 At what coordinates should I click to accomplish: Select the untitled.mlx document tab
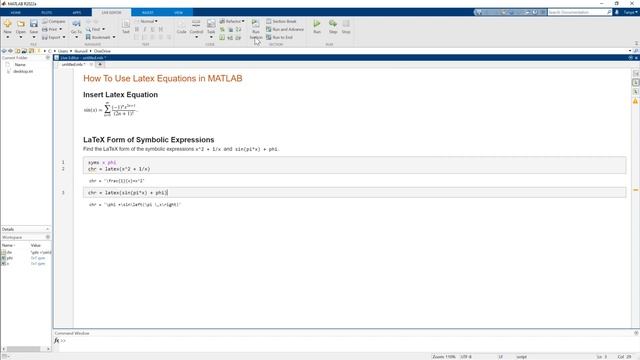[73, 64]
